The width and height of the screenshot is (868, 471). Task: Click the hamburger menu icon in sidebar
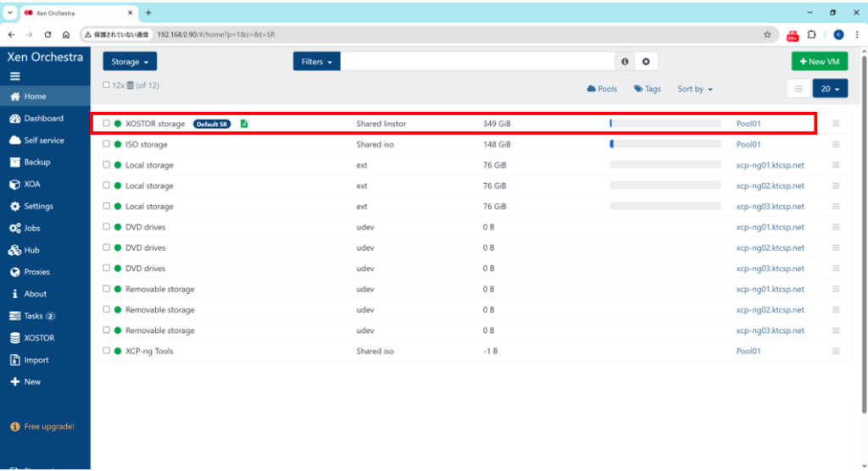click(x=15, y=76)
